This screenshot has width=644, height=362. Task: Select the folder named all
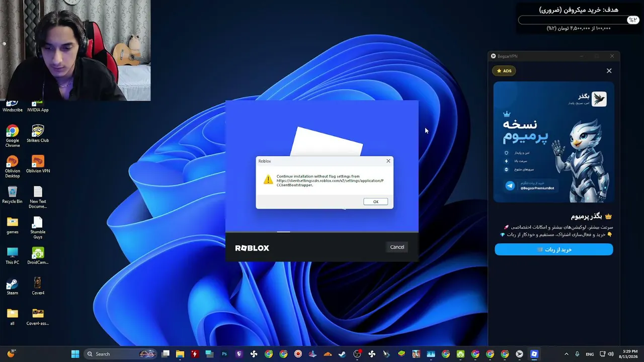point(13,317)
